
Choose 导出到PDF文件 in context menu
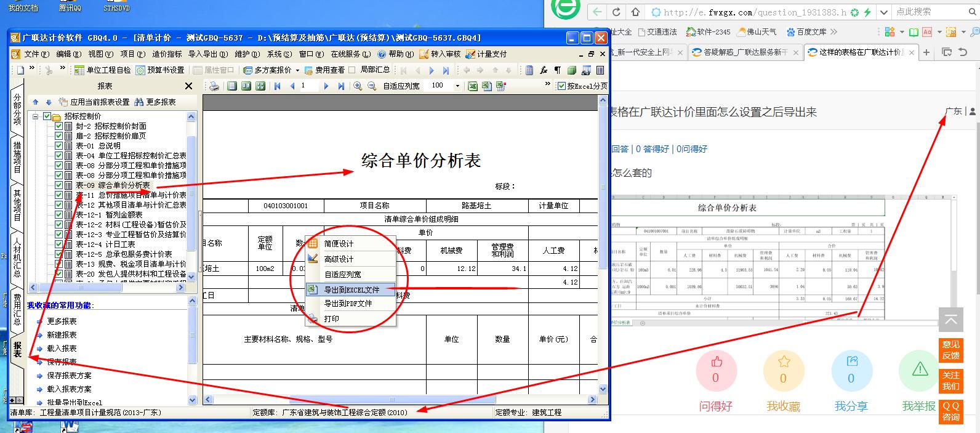pos(351,304)
